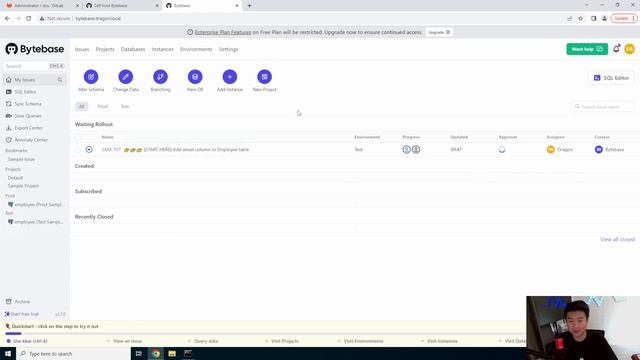Screen dimensions: 640x360
Task: Open the Projects menu
Action: [x=105, y=49]
